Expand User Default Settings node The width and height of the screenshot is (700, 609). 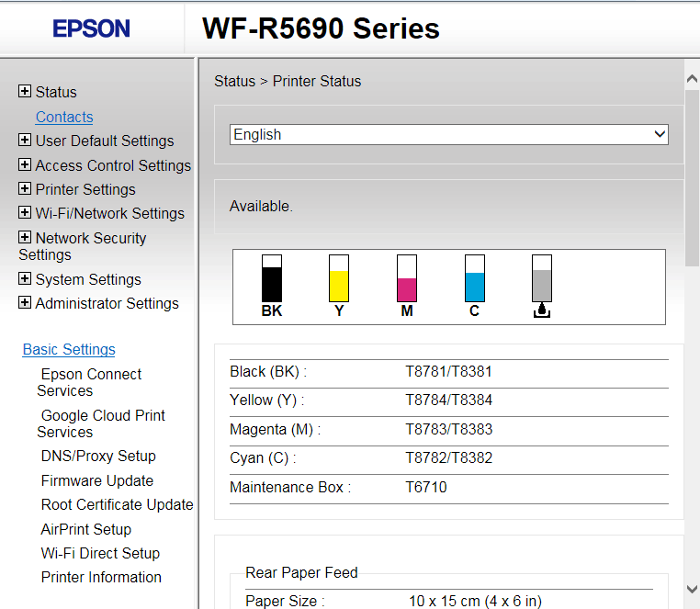[25, 140]
